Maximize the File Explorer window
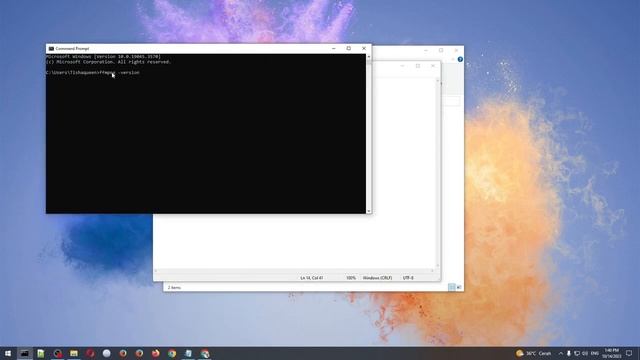The width and height of the screenshot is (640, 360). (441, 50)
